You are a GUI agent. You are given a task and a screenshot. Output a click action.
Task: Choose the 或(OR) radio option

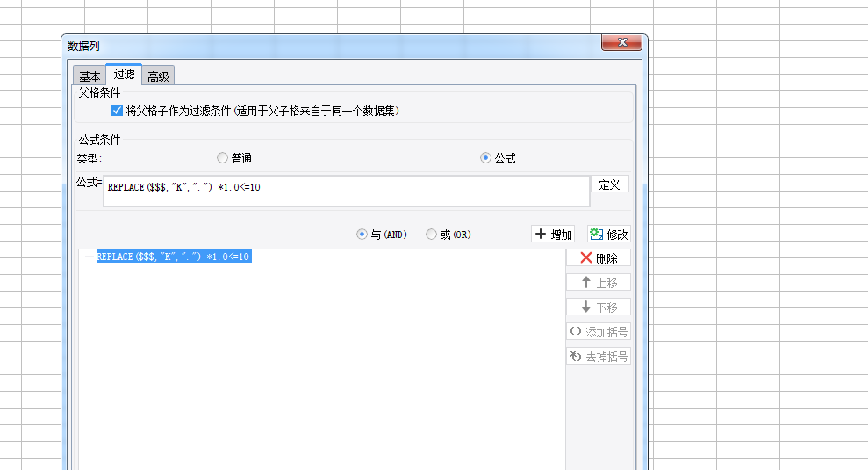click(431, 235)
